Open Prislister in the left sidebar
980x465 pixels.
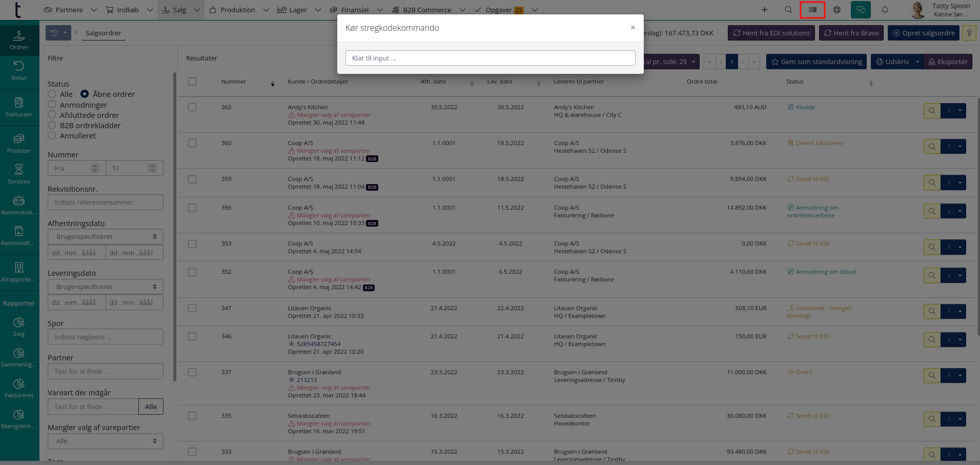tap(19, 144)
